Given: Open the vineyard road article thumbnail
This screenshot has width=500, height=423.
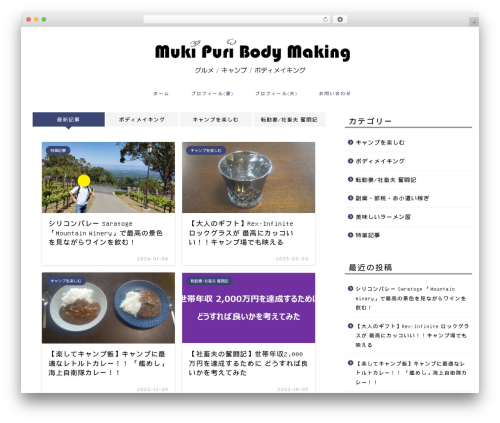Looking at the screenshot, I should click(x=108, y=177).
